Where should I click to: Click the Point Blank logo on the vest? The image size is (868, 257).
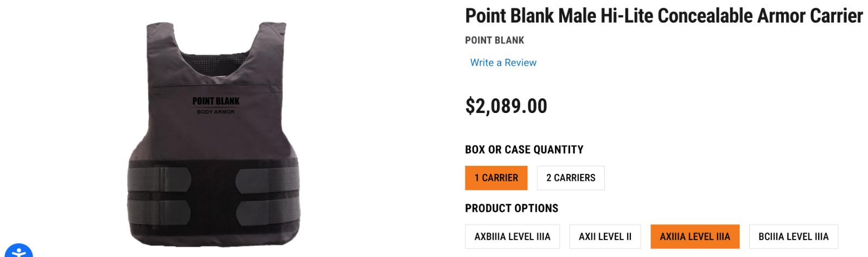coord(216,101)
